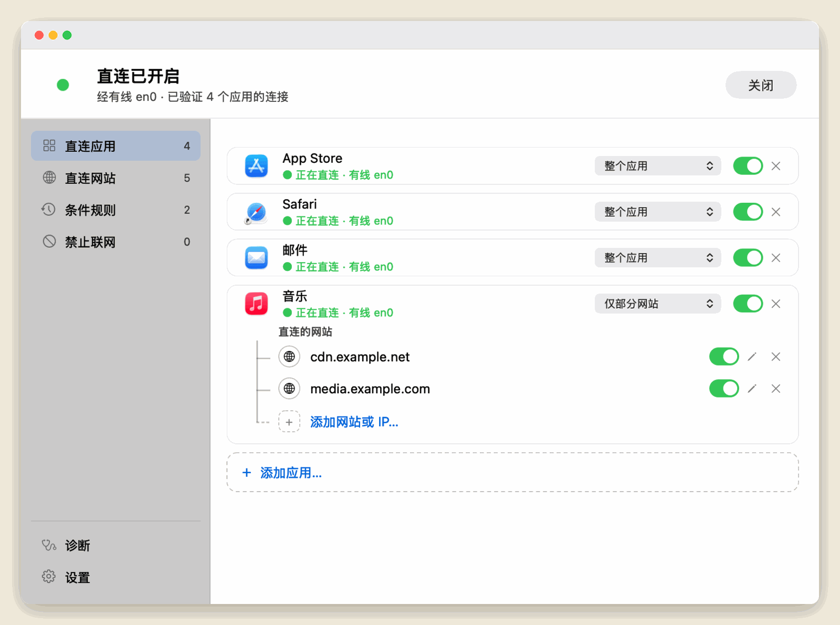
Task: Select 条件规则 in the sidebar
Action: [x=115, y=210]
